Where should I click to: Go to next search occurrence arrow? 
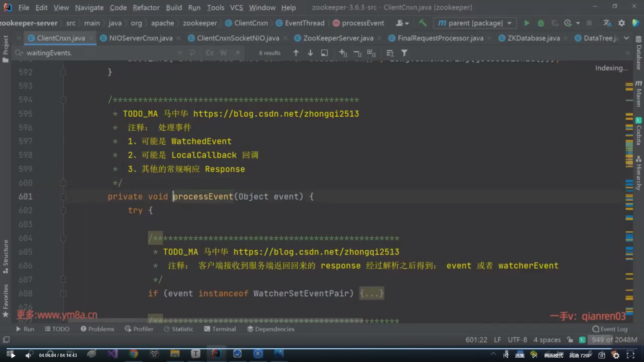pos(310,53)
